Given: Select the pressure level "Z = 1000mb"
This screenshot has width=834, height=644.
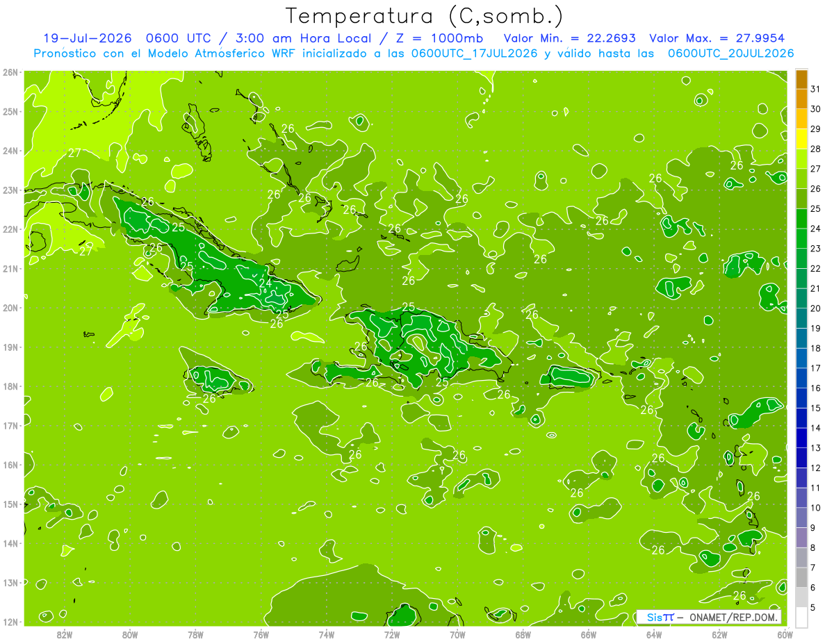Looking at the screenshot, I should pyautogui.click(x=441, y=38).
